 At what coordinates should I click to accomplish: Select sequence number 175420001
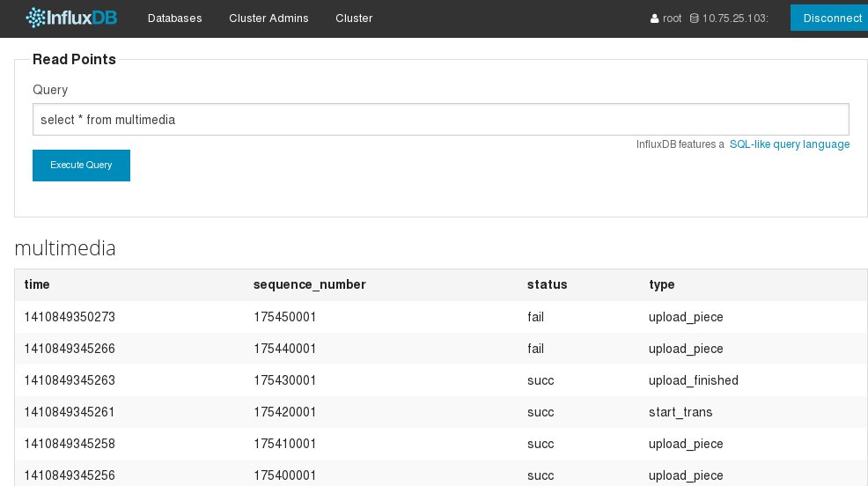[285, 412]
